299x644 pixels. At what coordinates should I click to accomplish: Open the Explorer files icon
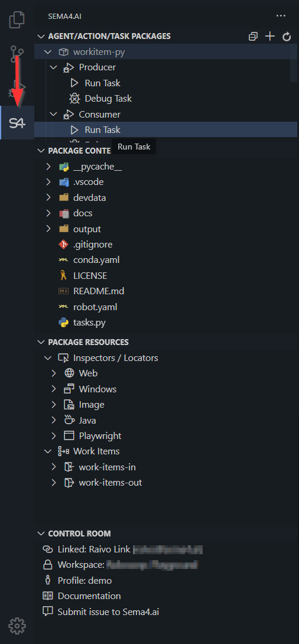pyautogui.click(x=17, y=19)
